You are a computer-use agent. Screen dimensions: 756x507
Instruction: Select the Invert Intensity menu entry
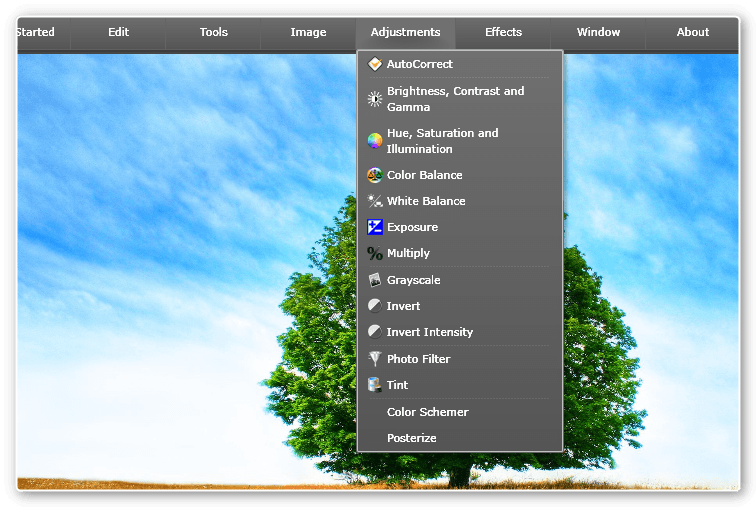tap(430, 332)
